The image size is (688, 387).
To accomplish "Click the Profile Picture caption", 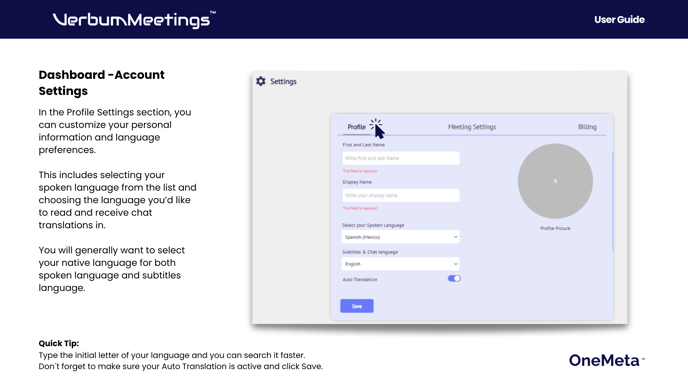I will (x=555, y=228).
